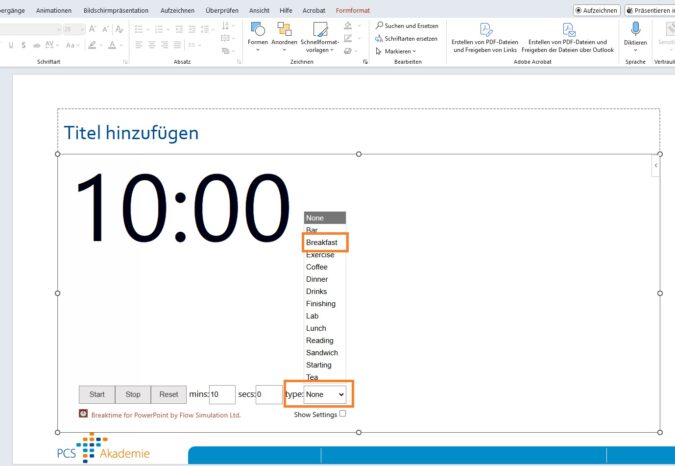
Task: Click the bullet list icon
Action: (x=139, y=29)
